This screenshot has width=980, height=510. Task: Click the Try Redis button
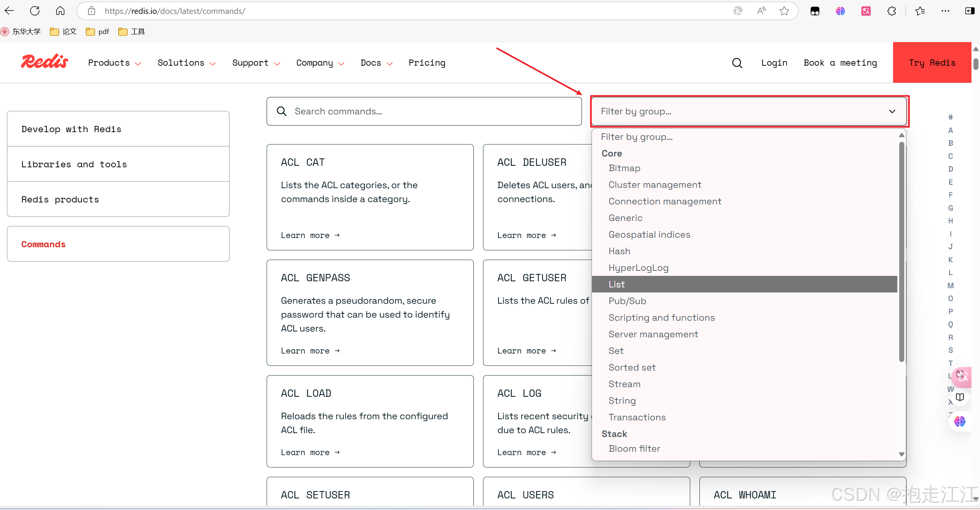(x=932, y=63)
